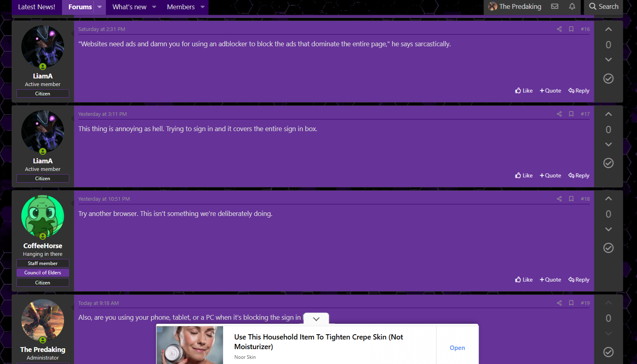Upvote post #16
637x364 pixels.
pos(608,29)
